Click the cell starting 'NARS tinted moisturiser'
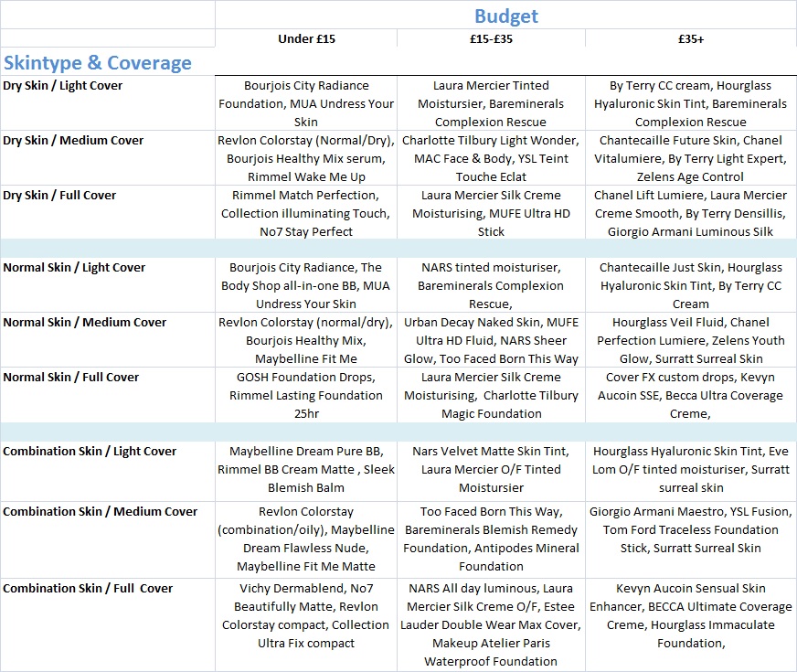797x672 pixels. 491,285
